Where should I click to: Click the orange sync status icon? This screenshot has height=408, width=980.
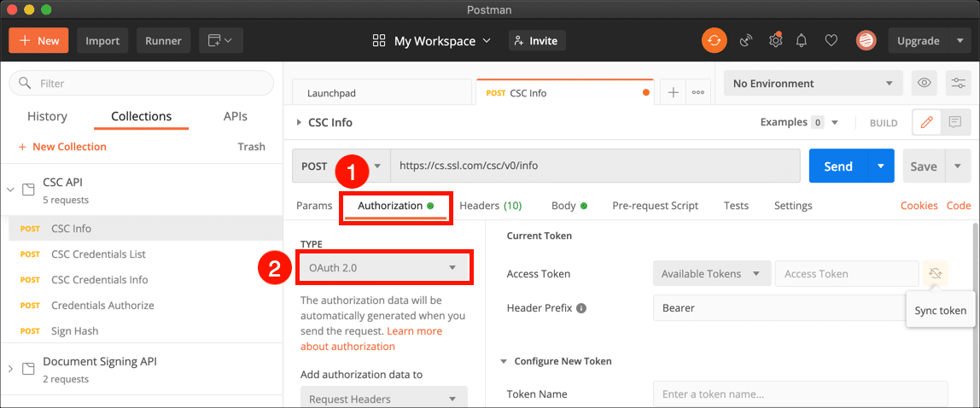[714, 40]
